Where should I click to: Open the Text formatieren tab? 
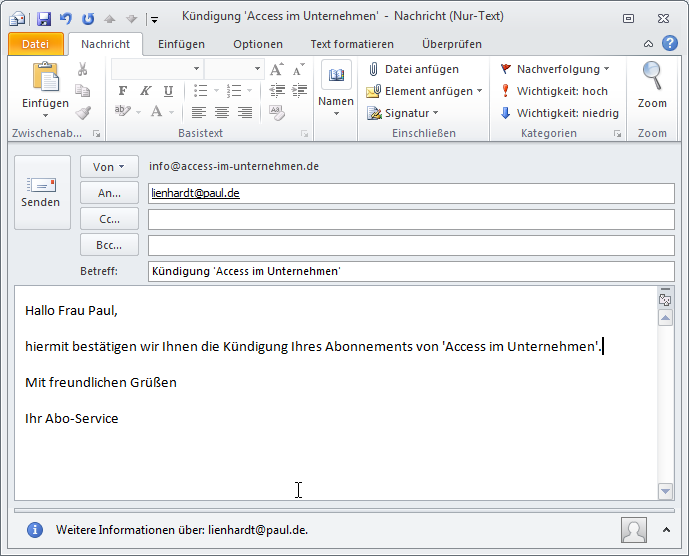(x=353, y=44)
